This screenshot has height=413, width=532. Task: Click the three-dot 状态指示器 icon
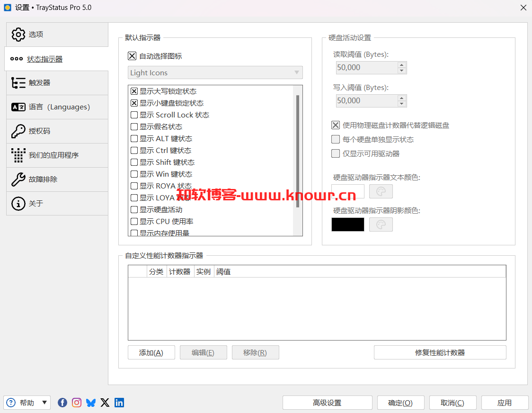coord(17,59)
